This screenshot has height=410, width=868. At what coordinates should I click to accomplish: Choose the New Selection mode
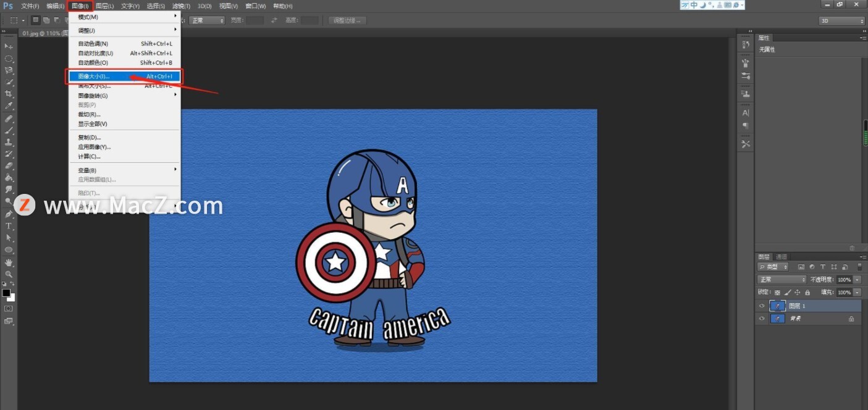(x=36, y=20)
